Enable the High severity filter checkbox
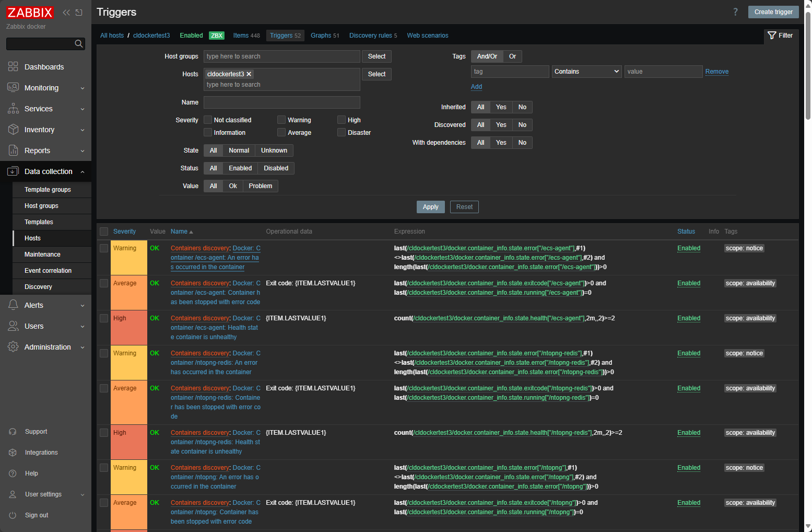Screen dimensions: 812x532 pyautogui.click(x=342, y=120)
